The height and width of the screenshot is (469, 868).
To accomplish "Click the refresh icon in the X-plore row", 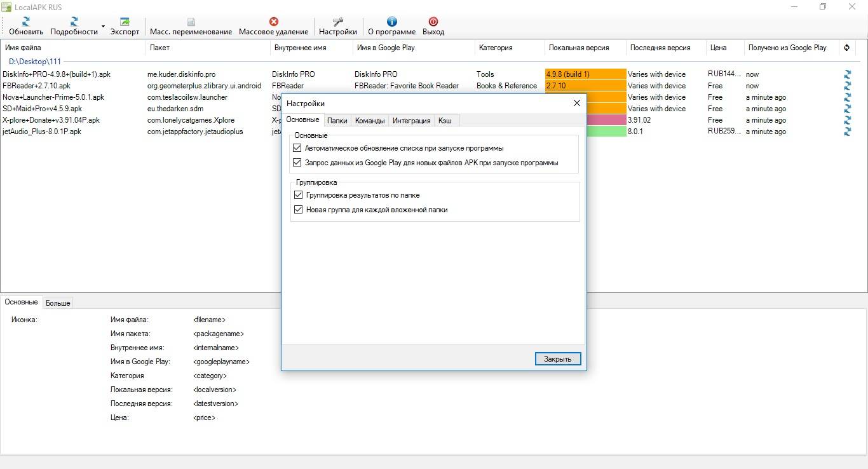I will coord(847,120).
